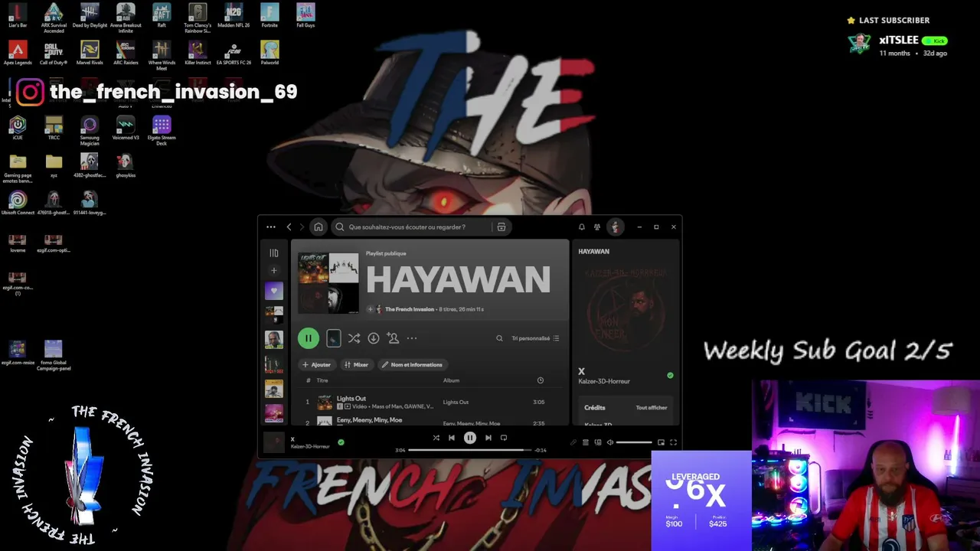Open the mini player
The height and width of the screenshot is (551, 980).
tap(661, 442)
